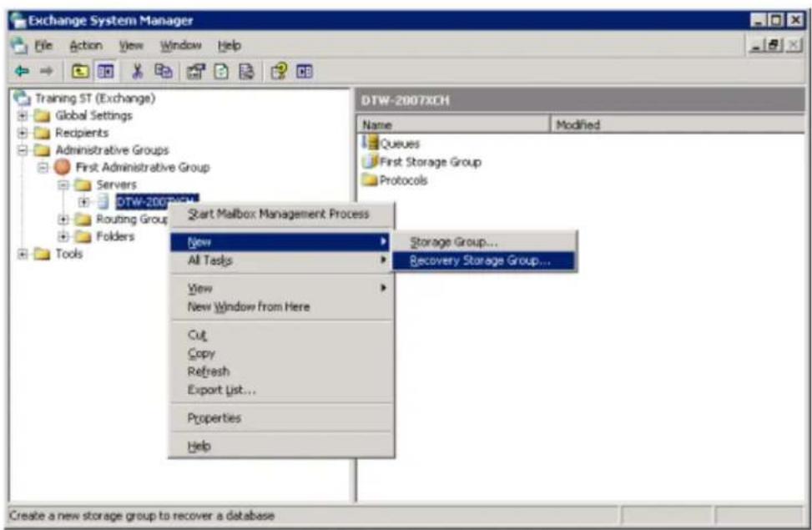Open the All Tasks submenu
This screenshot has width=812, height=530.
(x=282, y=260)
